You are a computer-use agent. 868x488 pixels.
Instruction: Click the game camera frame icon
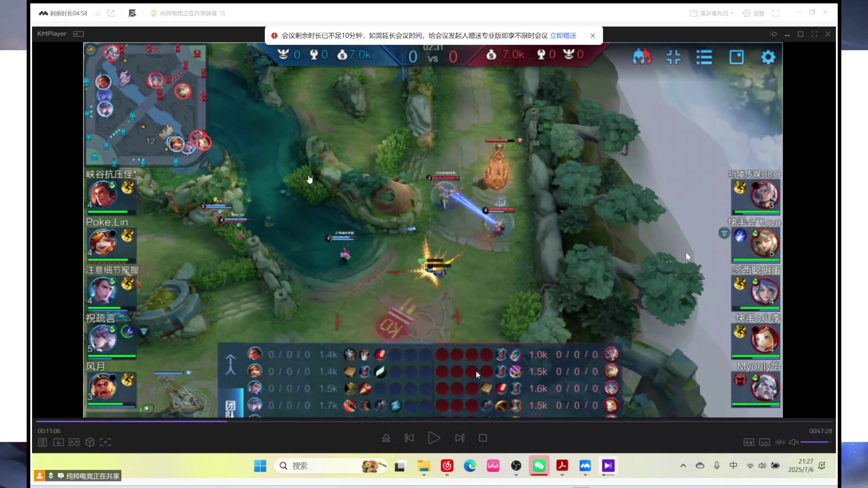[736, 57]
